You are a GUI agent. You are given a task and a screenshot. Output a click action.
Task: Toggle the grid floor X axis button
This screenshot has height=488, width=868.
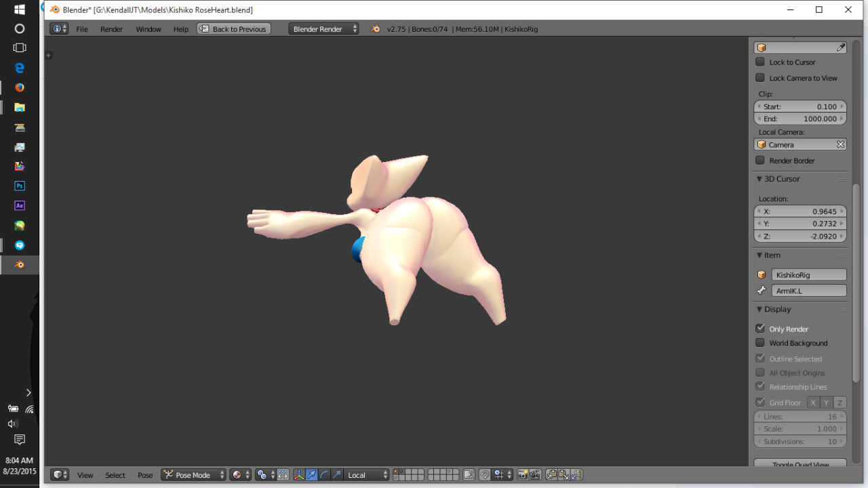point(813,403)
